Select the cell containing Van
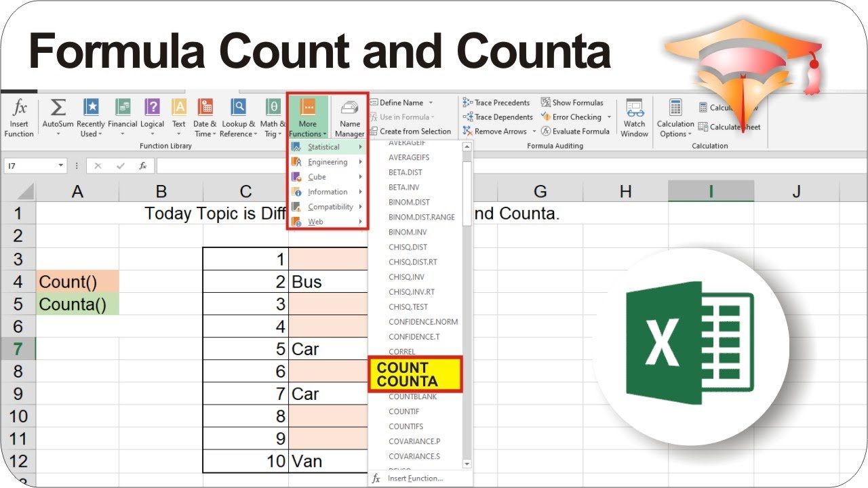The width and height of the screenshot is (868, 488). (x=328, y=462)
